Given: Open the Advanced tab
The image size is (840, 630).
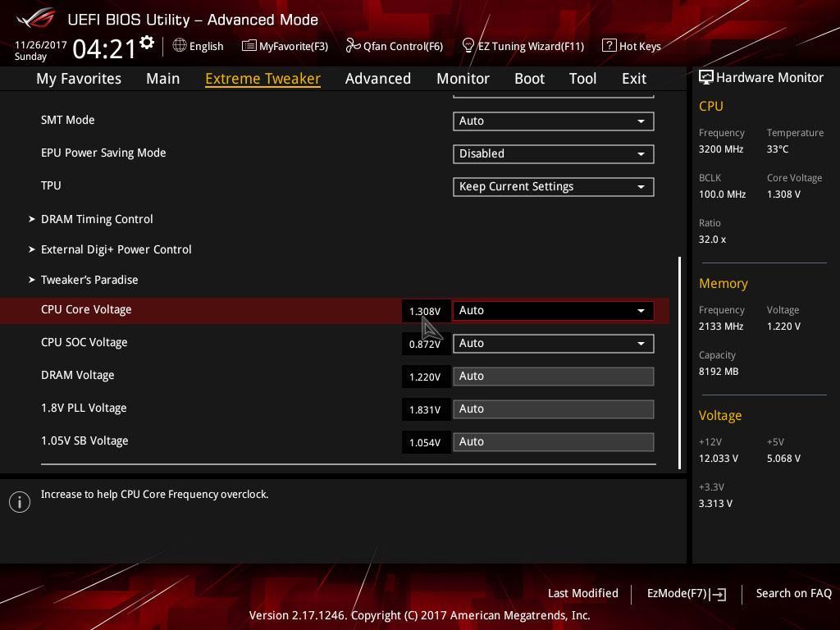Looking at the screenshot, I should tap(378, 79).
